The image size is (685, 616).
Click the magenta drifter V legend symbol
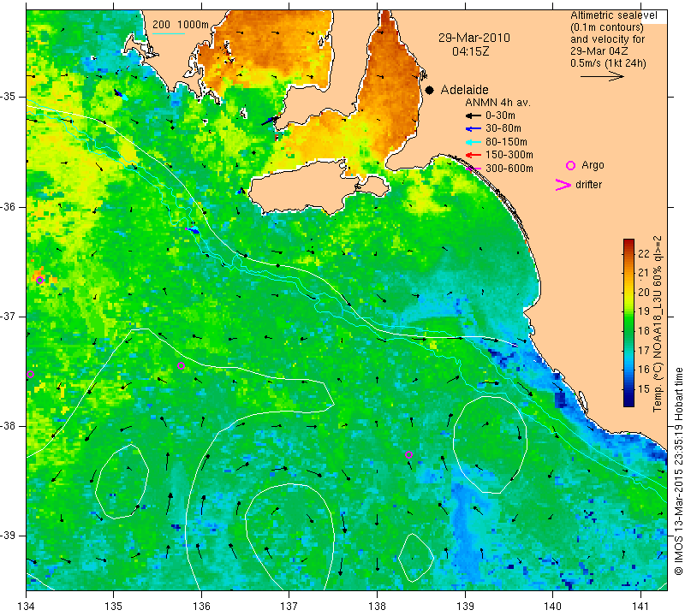(x=563, y=185)
